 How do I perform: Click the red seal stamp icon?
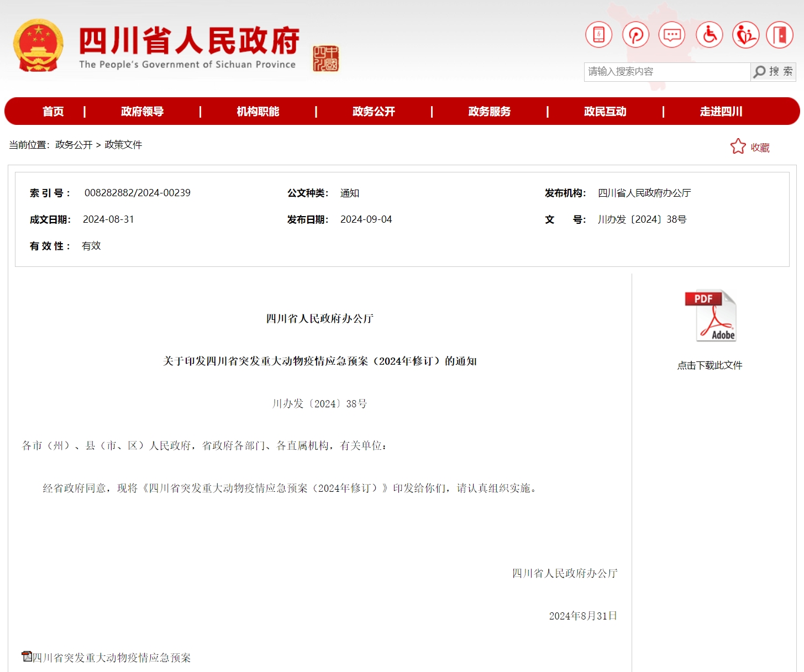click(x=326, y=59)
